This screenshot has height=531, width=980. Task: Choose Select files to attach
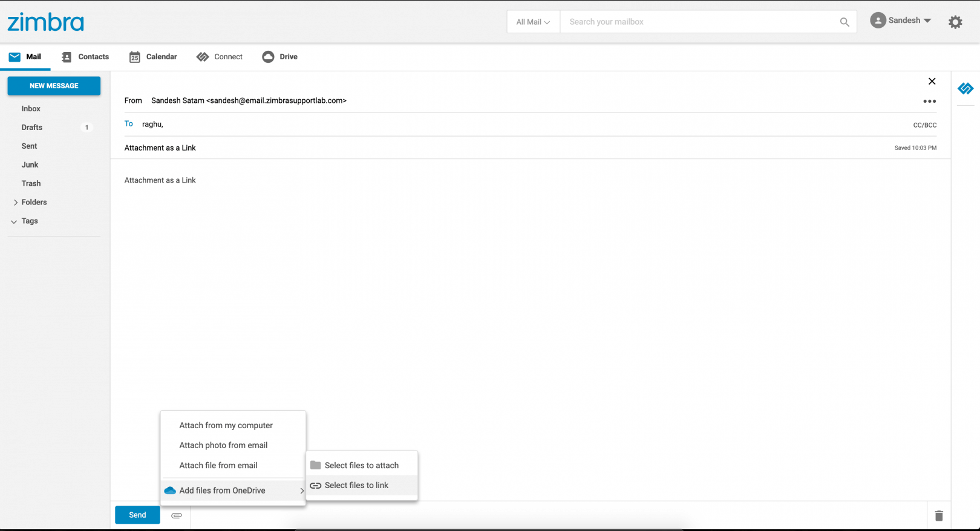[x=362, y=465]
